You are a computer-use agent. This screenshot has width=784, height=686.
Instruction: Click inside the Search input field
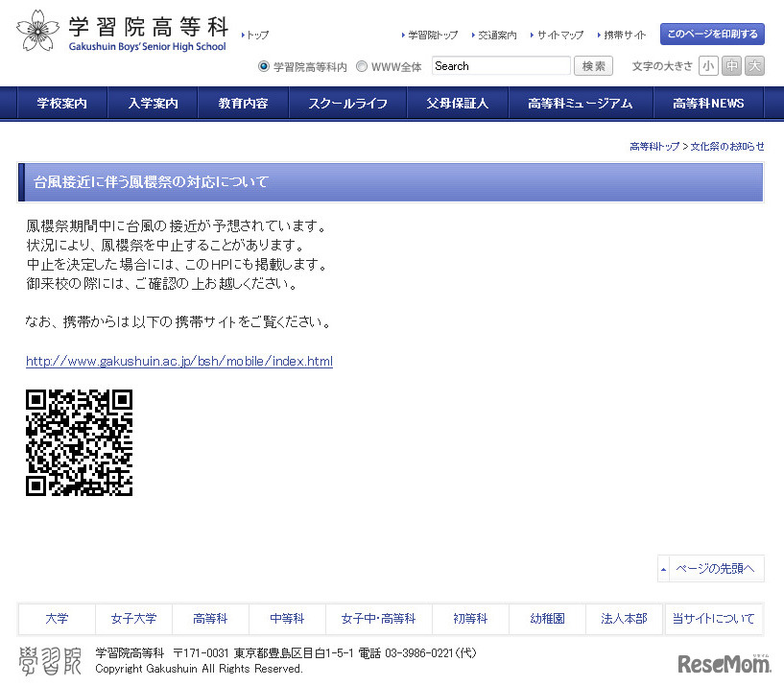click(x=501, y=66)
